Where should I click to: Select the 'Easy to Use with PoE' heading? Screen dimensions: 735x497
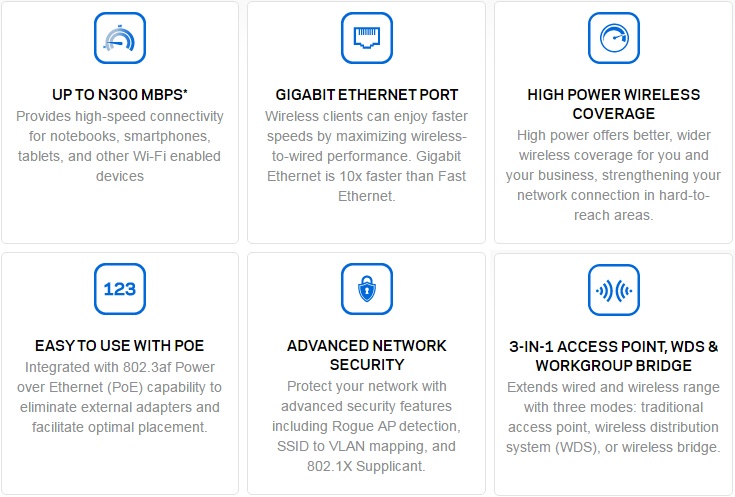point(120,346)
